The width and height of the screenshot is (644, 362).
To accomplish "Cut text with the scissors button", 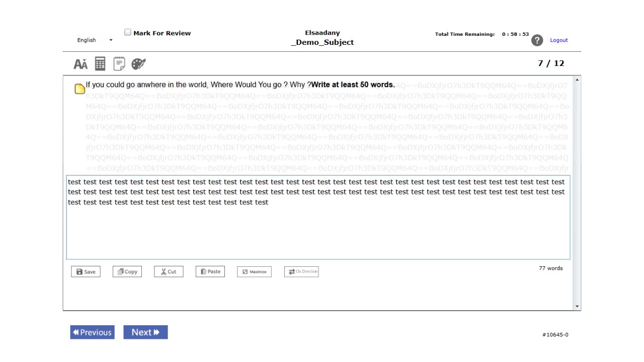I will click(x=169, y=272).
